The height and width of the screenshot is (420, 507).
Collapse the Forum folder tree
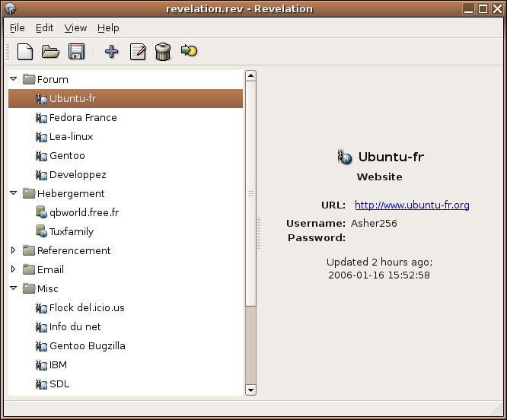pos(13,78)
